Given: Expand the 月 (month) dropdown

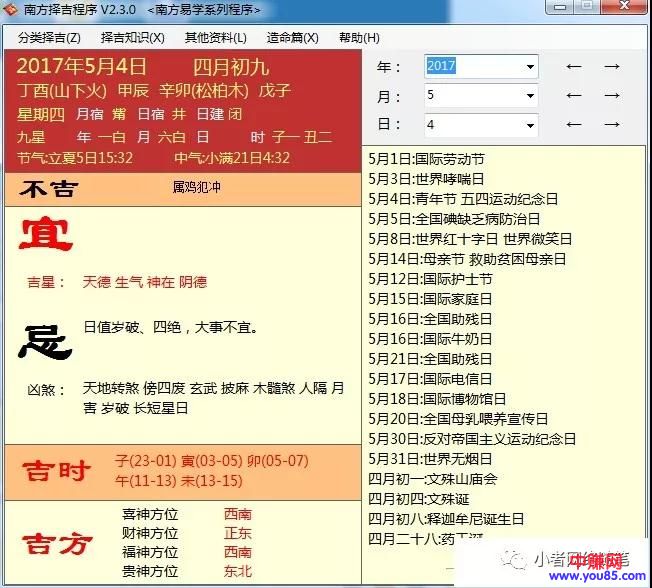Looking at the screenshot, I should point(530,96).
